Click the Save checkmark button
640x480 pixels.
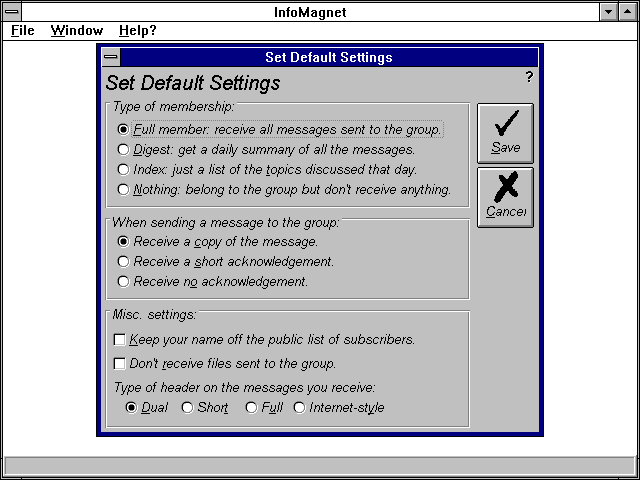pyautogui.click(x=505, y=133)
